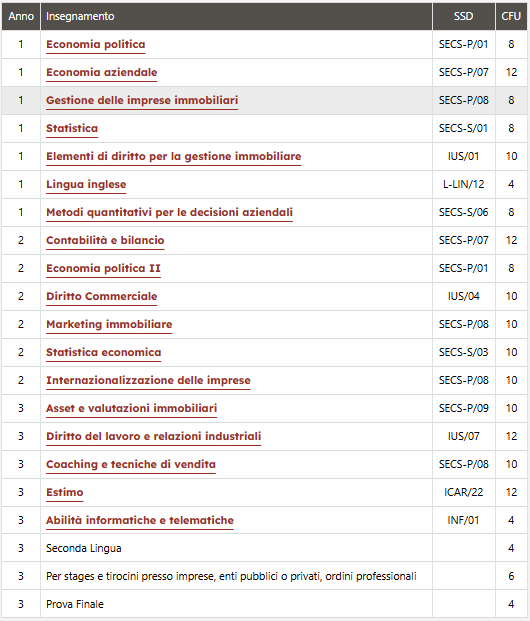Click the CFU column header
530x621 pixels.
pos(511,16)
